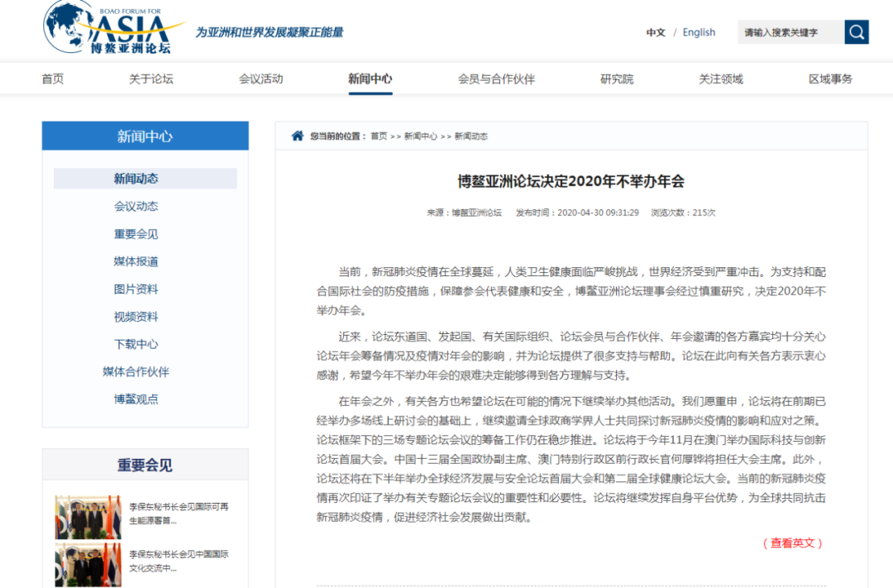Viewport: 893px width, 588px height.
Task: Switch language to English
Action: [699, 32]
